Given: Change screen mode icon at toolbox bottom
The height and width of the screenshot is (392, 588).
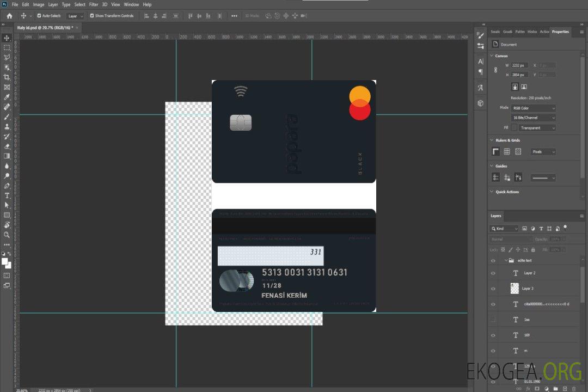Looking at the screenshot, I should 7,285.
